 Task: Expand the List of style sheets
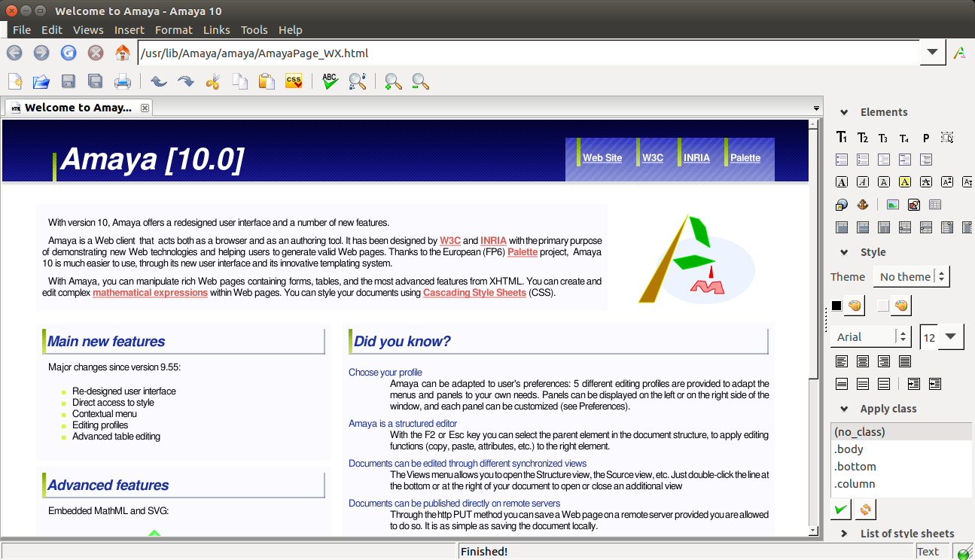click(844, 534)
